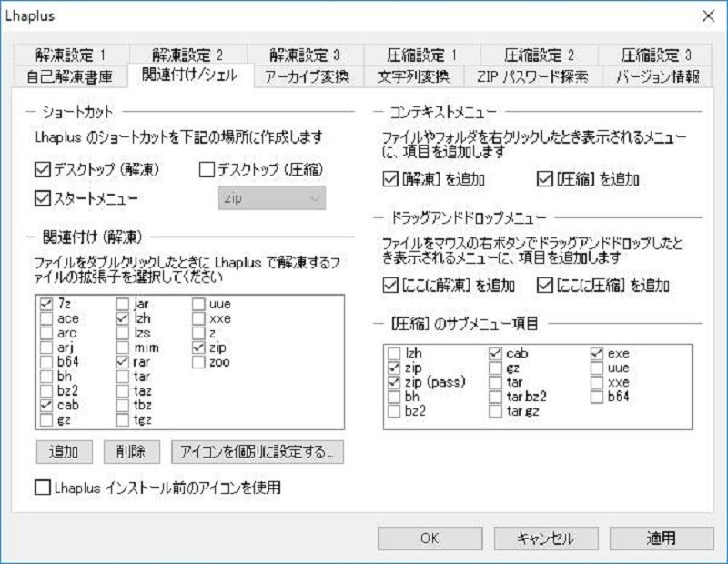This screenshot has width=728, height=564.
Task: Open the zip format dropdown
Action: click(272, 198)
